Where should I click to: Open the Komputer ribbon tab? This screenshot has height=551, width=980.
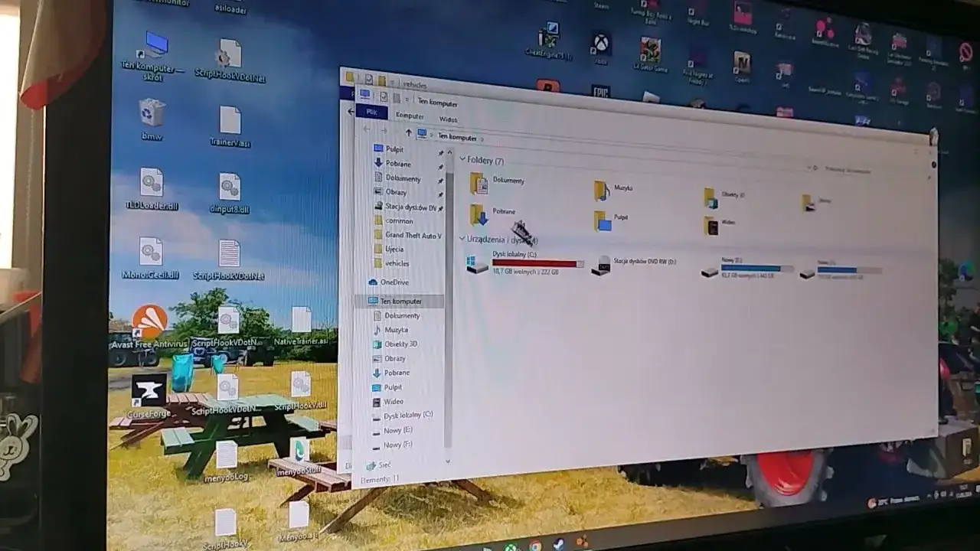click(410, 116)
